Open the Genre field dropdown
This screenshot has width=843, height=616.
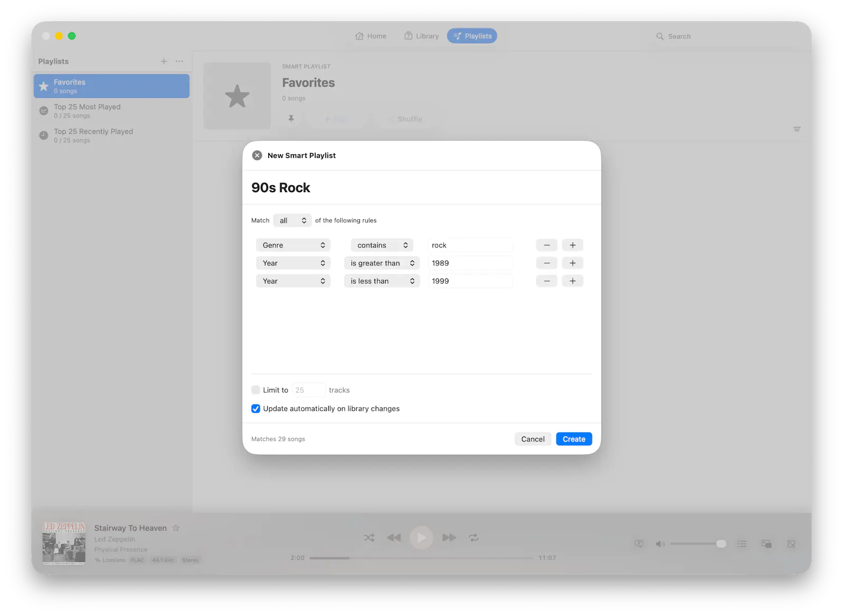pos(293,245)
